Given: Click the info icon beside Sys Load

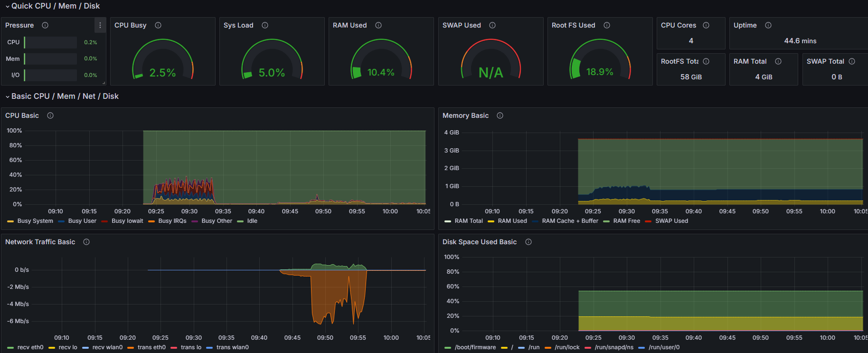Looking at the screenshot, I should [265, 25].
